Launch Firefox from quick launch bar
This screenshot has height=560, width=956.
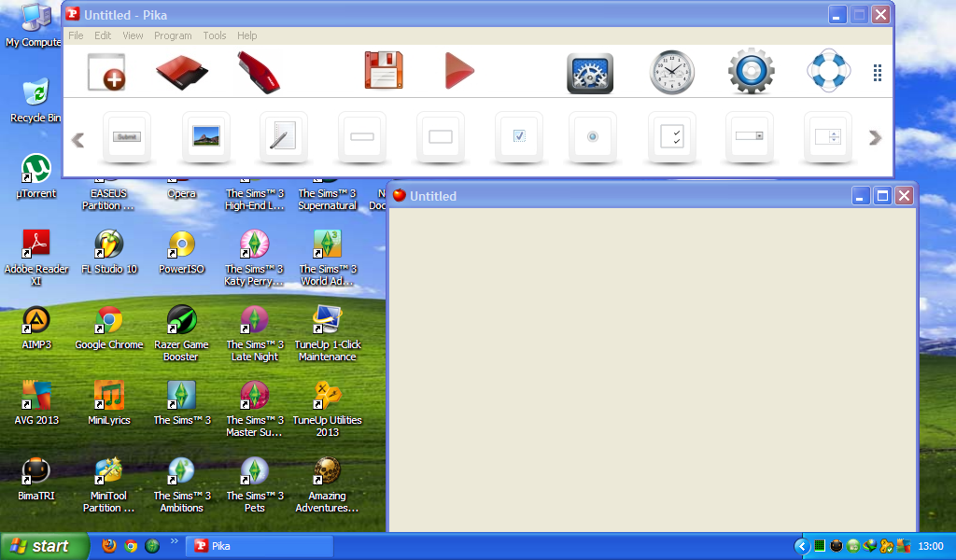109,546
